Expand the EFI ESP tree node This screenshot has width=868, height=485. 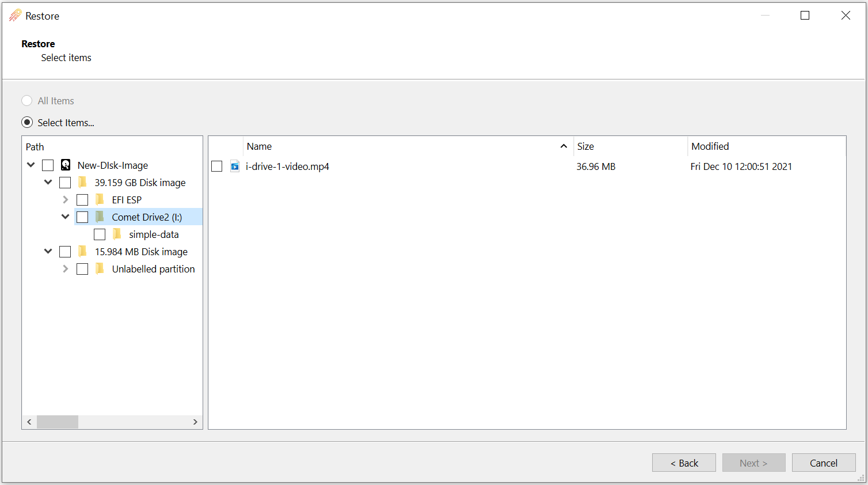[x=65, y=200]
